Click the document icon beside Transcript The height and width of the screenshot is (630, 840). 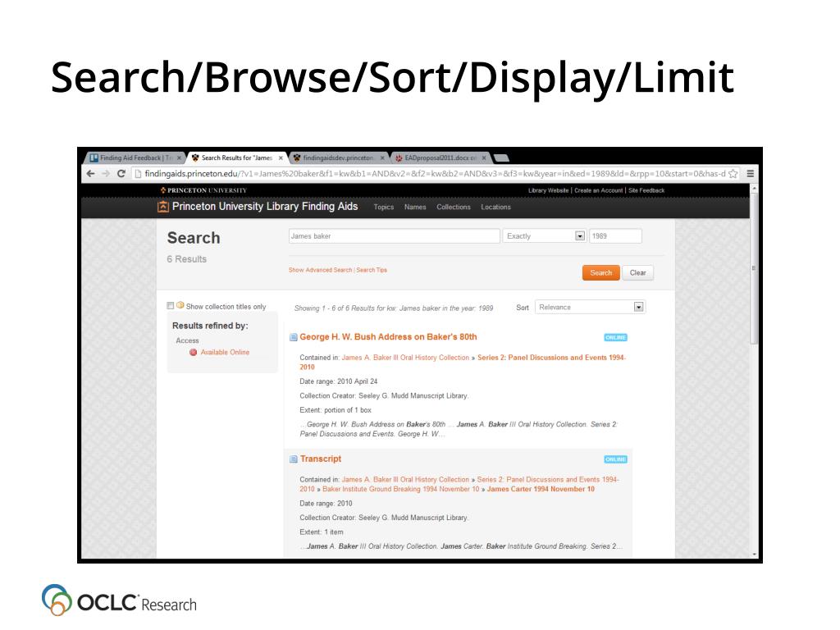coord(293,459)
